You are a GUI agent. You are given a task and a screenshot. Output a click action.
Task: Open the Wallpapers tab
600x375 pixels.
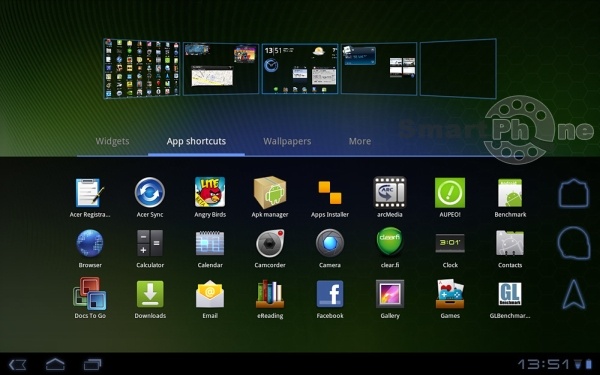(x=287, y=141)
